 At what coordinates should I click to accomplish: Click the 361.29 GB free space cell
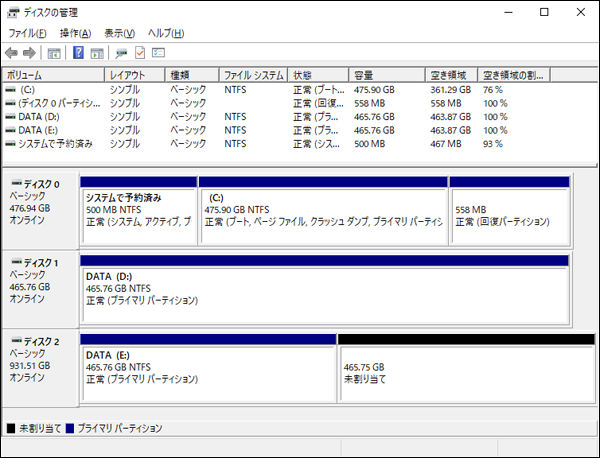(x=451, y=90)
